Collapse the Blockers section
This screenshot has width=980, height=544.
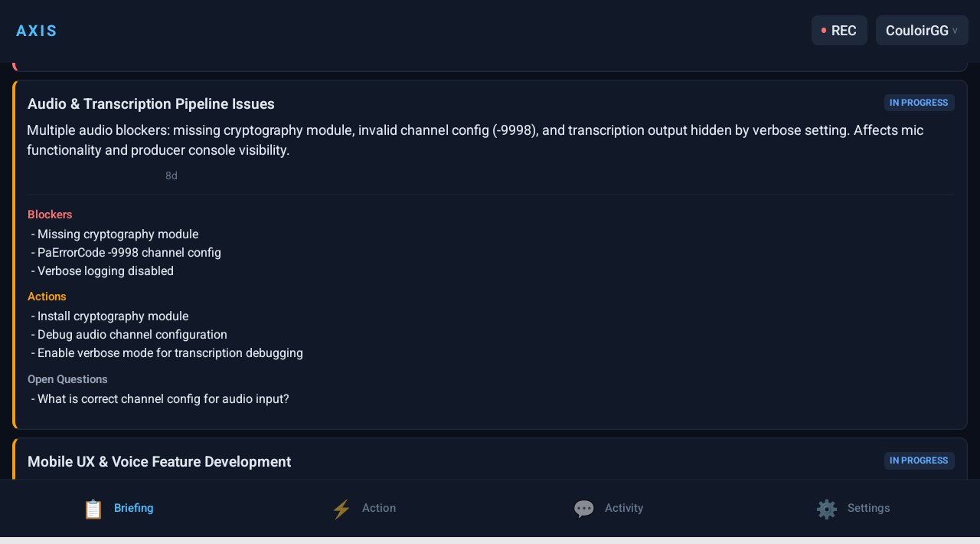point(50,215)
